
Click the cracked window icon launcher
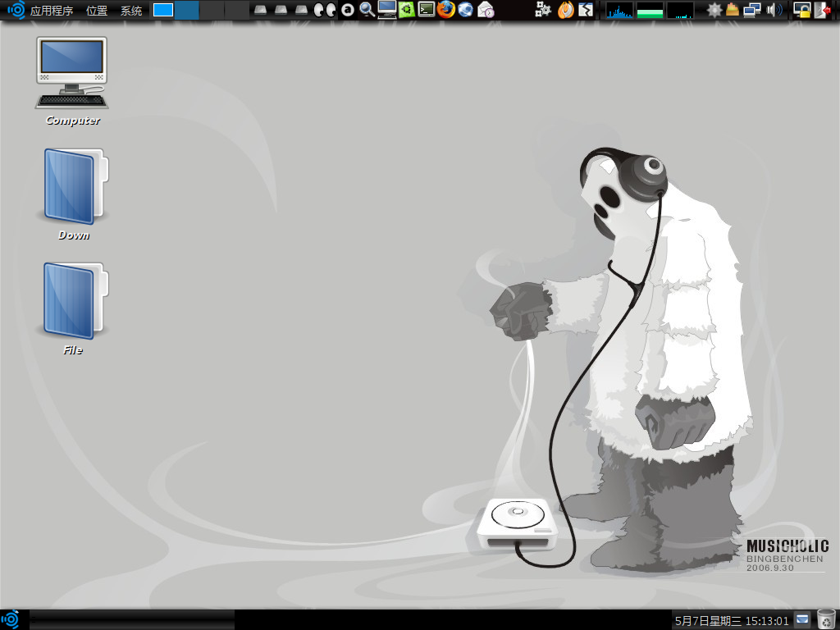click(x=586, y=10)
